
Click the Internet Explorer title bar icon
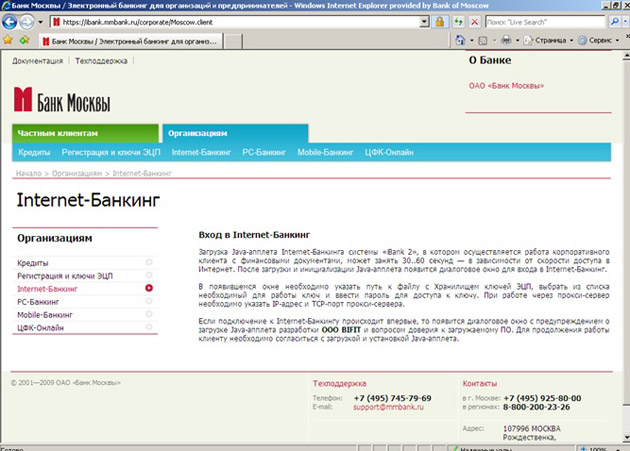(x=6, y=6)
